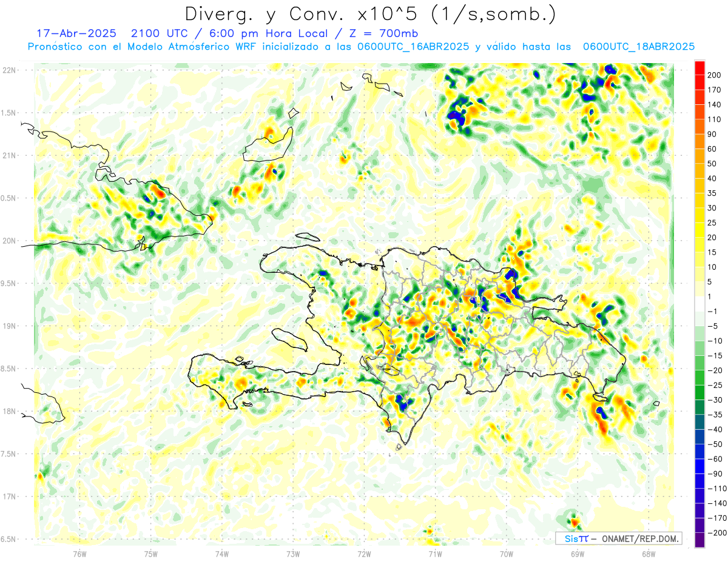728x562 pixels.
Task: Click the "72W" longitude label
Action: coord(364,554)
